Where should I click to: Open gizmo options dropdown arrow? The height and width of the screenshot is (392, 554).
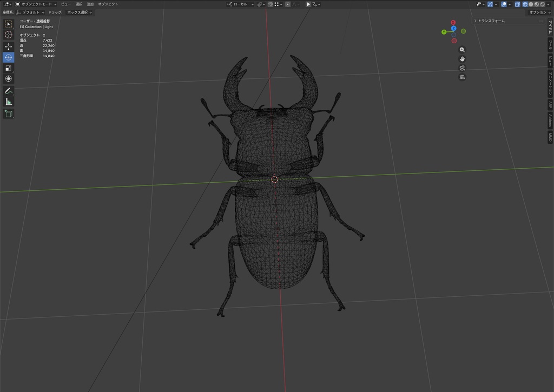tap(496, 4)
